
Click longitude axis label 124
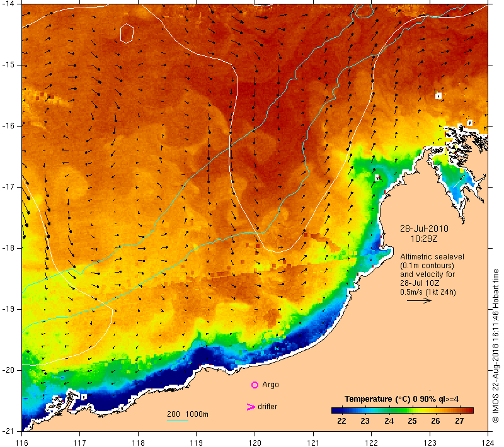coord(488,443)
